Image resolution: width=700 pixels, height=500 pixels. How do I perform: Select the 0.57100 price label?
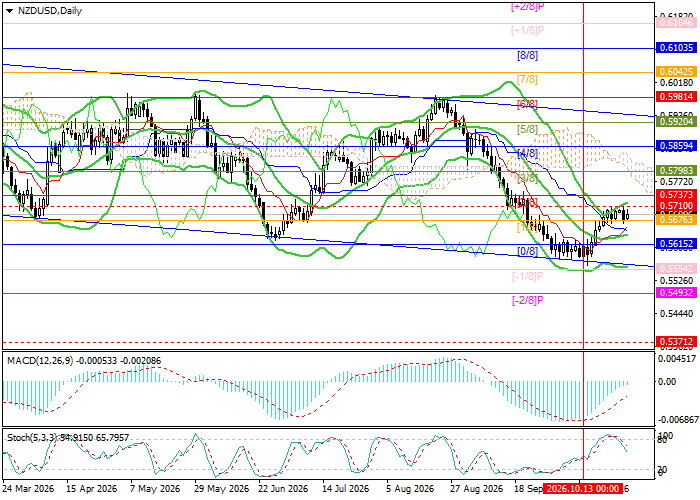676,206
